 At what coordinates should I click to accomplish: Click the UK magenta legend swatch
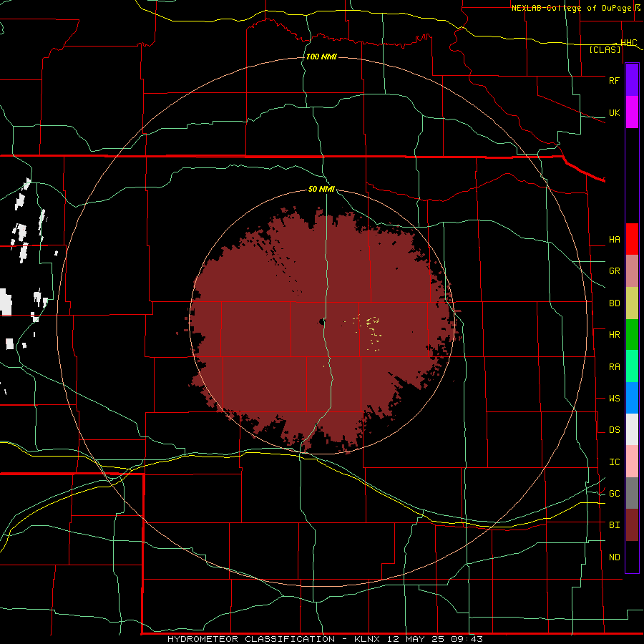(x=632, y=112)
